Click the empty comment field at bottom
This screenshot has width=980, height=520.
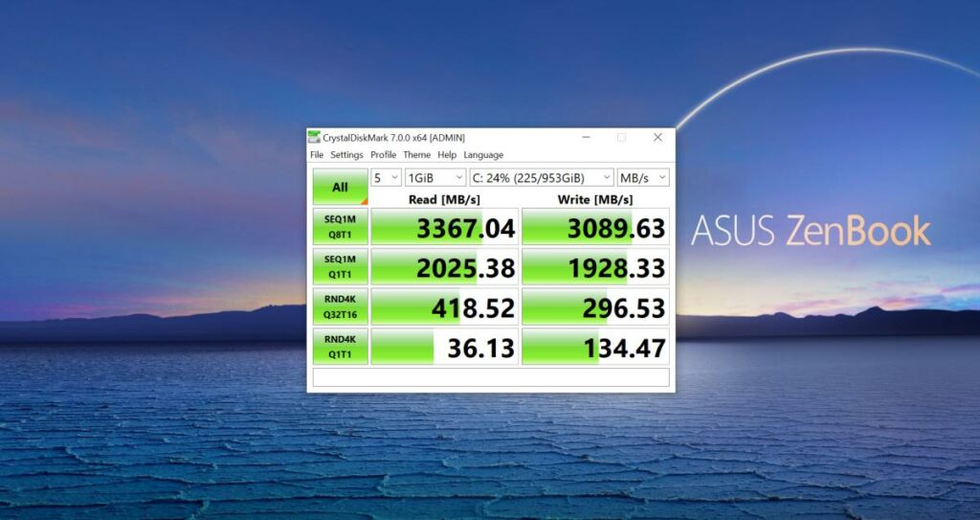[x=490, y=377]
